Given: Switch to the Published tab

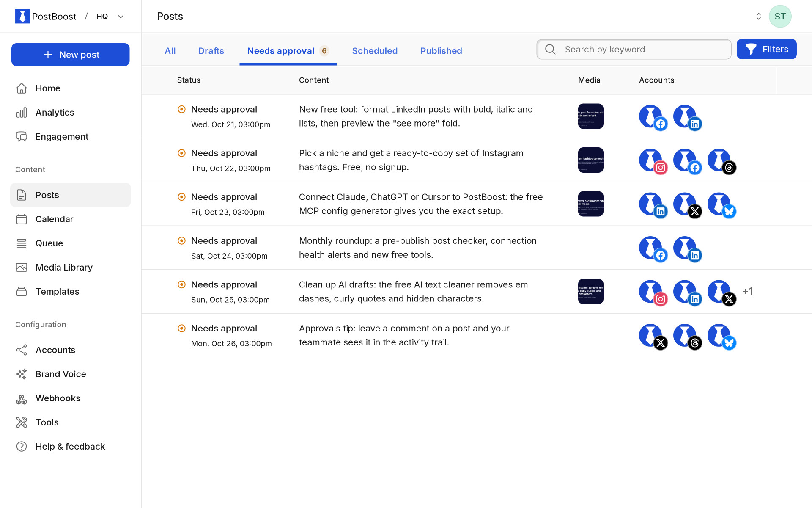Looking at the screenshot, I should (x=441, y=51).
